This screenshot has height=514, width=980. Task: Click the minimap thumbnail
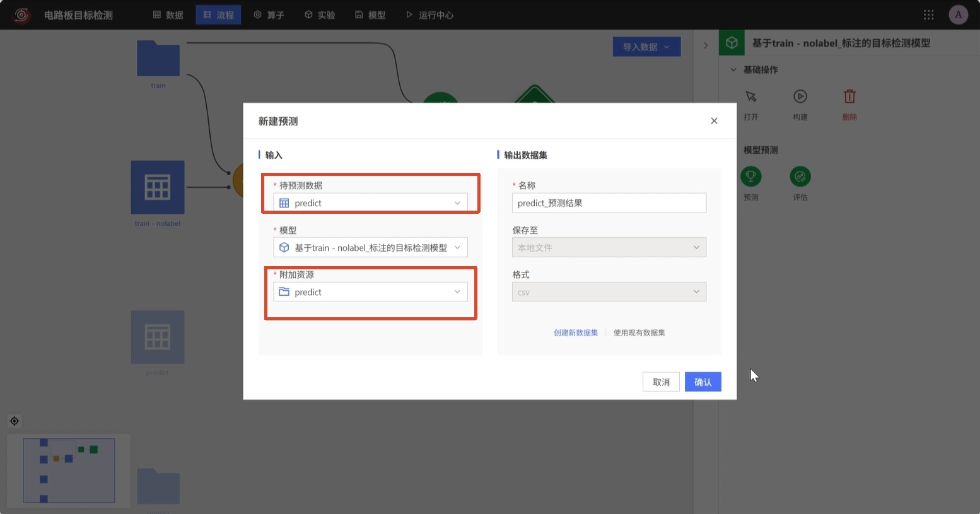click(x=69, y=470)
